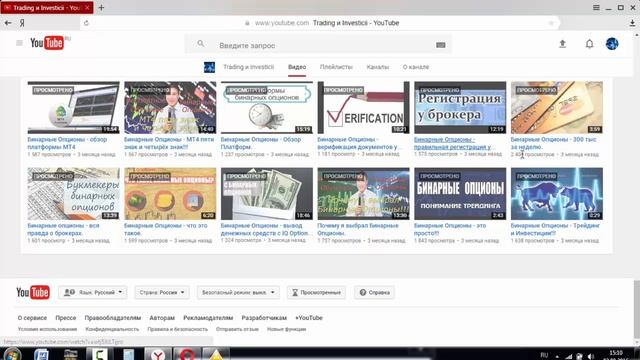Open browser downloads arrow icon
640x360 pixels.
click(x=632, y=23)
